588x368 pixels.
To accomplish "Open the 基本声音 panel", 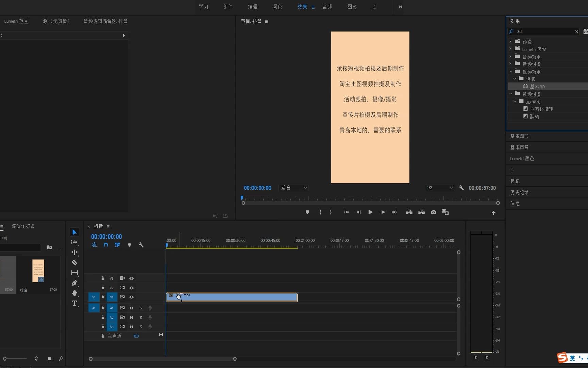I will [x=519, y=147].
